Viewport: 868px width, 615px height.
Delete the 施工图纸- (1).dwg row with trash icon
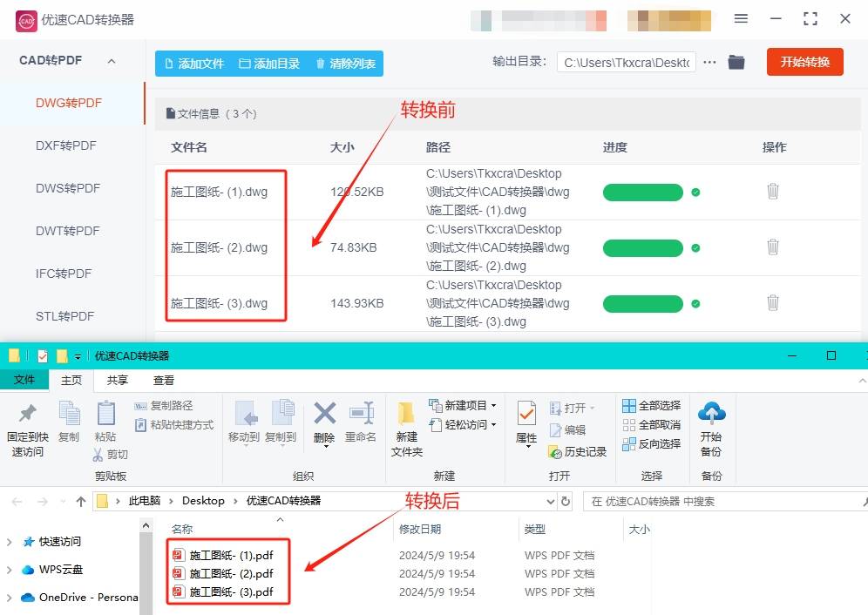(x=773, y=192)
